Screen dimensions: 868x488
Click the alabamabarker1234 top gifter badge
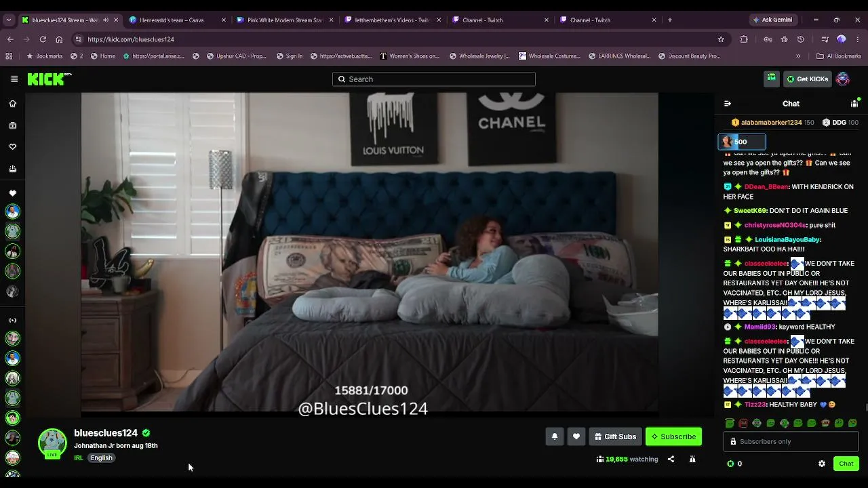coord(772,123)
